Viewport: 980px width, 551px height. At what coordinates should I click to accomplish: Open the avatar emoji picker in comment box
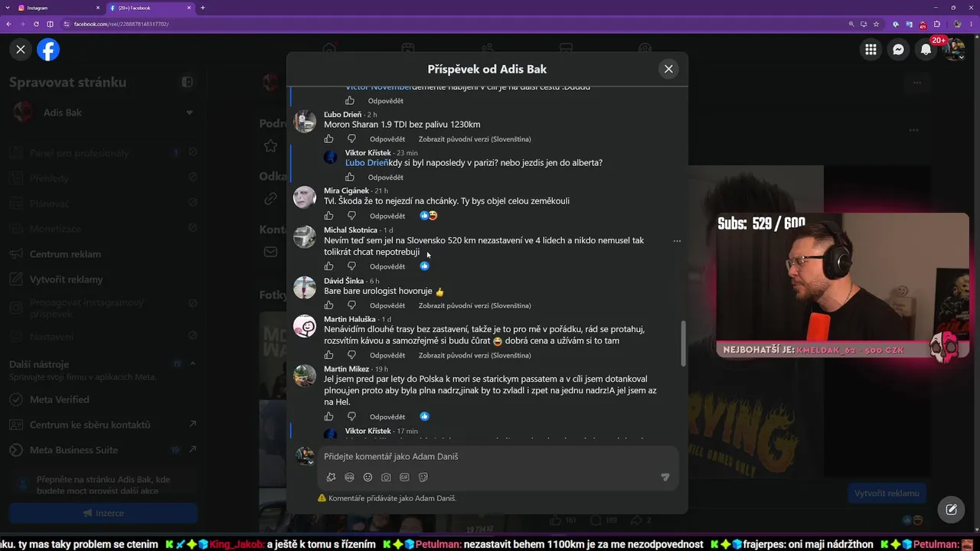349,478
